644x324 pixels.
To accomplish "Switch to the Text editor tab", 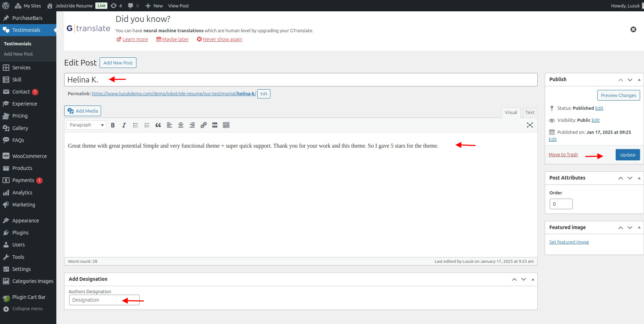I will (x=530, y=113).
